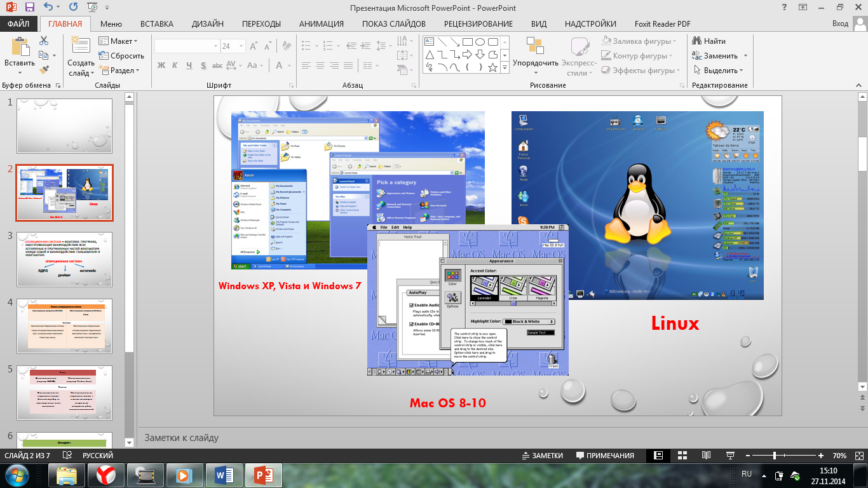
Task: Select the text box shape
Action: click(429, 42)
